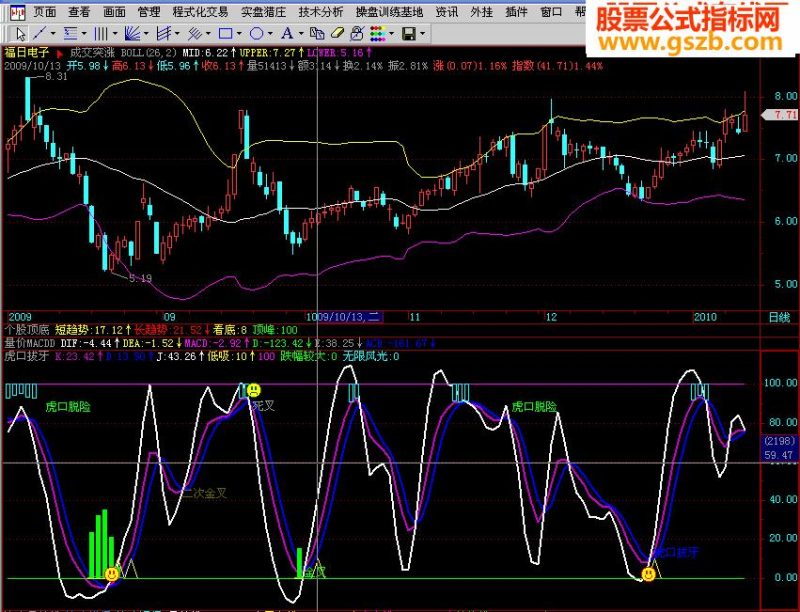
Task: Click the fan lines drawing tool
Action: [x=133, y=34]
